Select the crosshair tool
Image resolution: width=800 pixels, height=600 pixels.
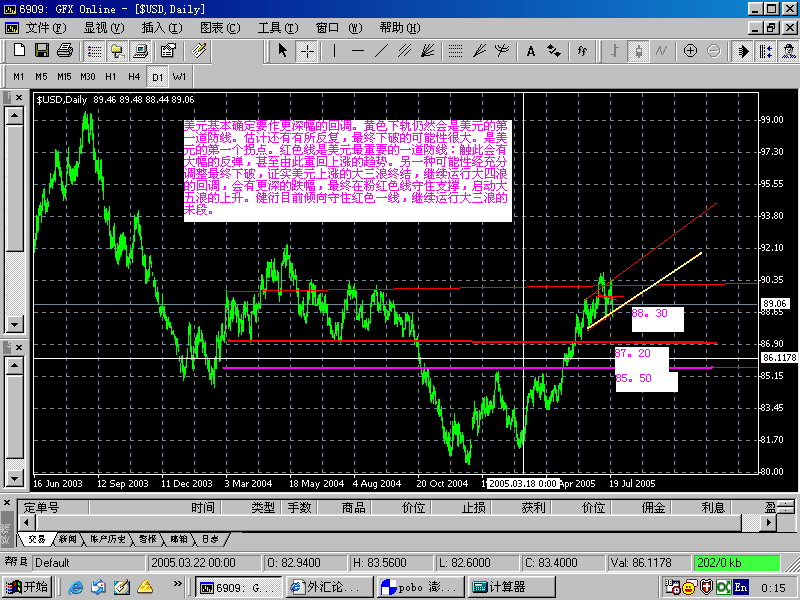coord(307,51)
